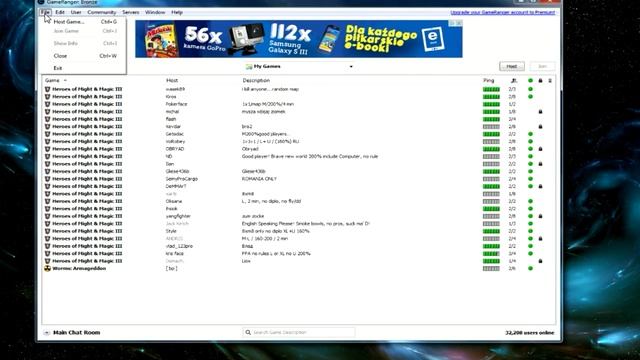The image size is (640, 360).
Task: Close the advertisement banner using its corner icon
Action: pyautogui.click(x=459, y=23)
